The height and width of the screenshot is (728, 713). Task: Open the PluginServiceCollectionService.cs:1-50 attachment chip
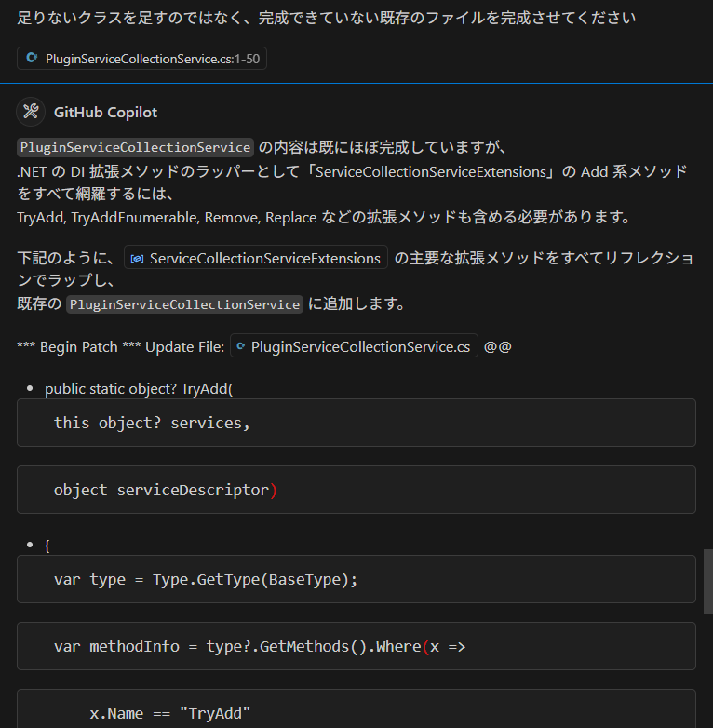click(x=141, y=59)
